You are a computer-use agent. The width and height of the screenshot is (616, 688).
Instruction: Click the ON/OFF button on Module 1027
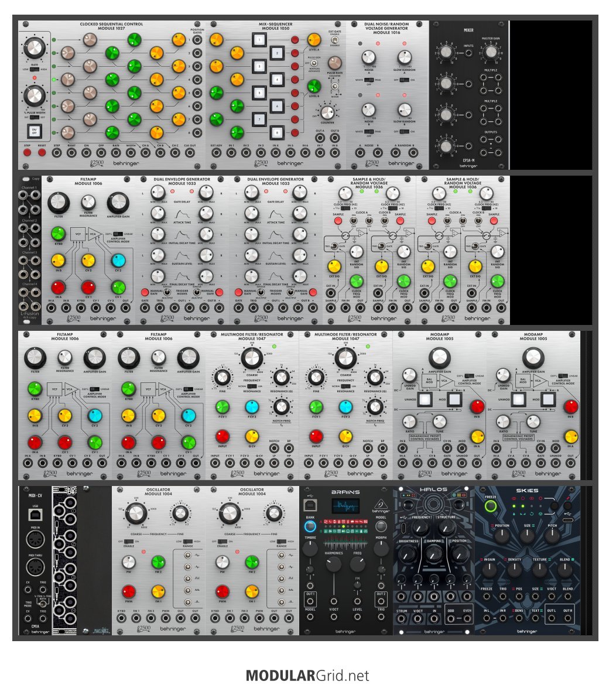tap(34, 131)
